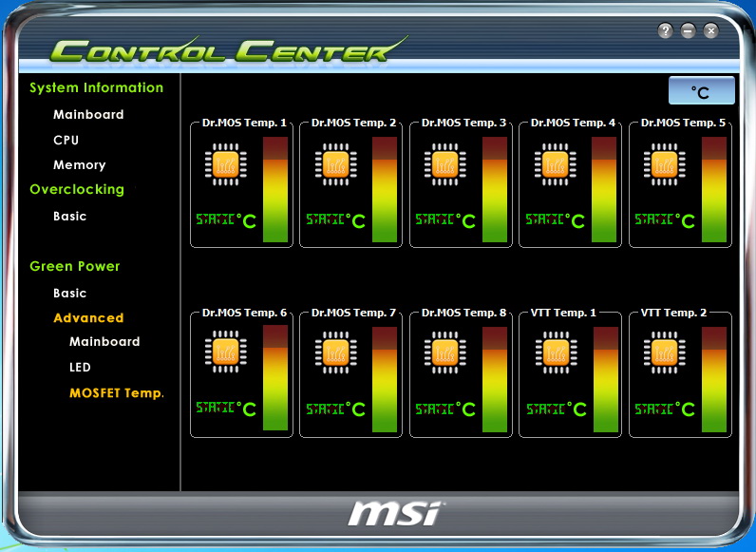
Task: Toggle the °C temperature unit button
Action: click(701, 91)
